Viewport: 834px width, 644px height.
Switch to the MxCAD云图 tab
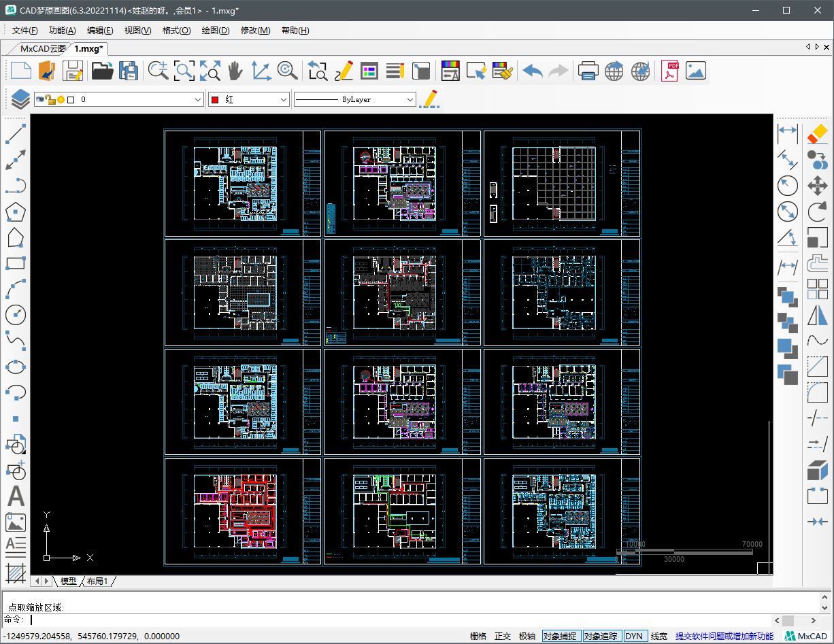[42, 48]
